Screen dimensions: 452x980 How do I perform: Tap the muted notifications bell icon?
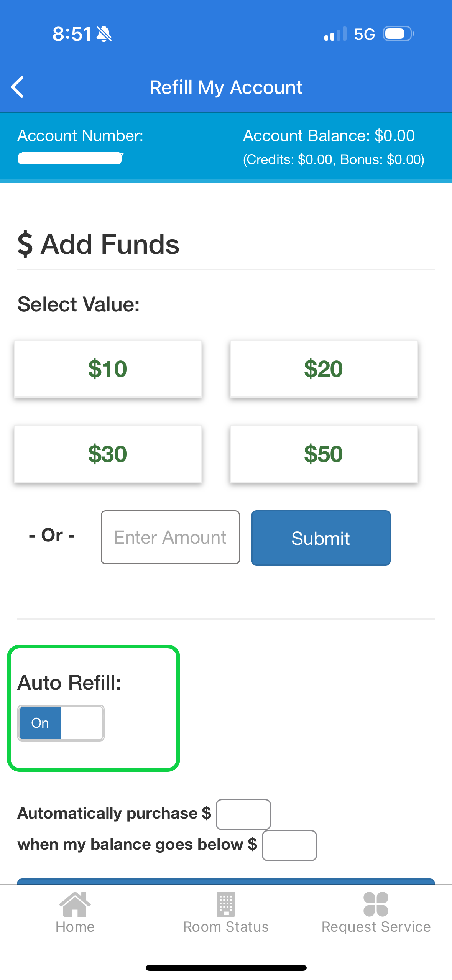(104, 34)
